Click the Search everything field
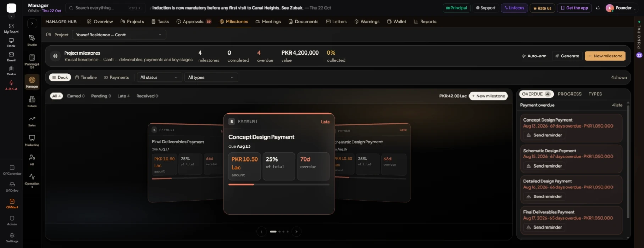 [105, 8]
